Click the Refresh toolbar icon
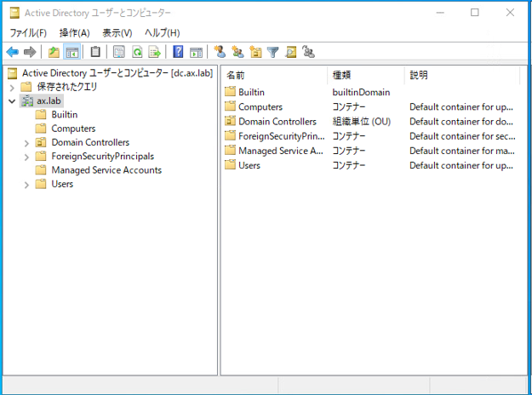 pyautogui.click(x=137, y=52)
